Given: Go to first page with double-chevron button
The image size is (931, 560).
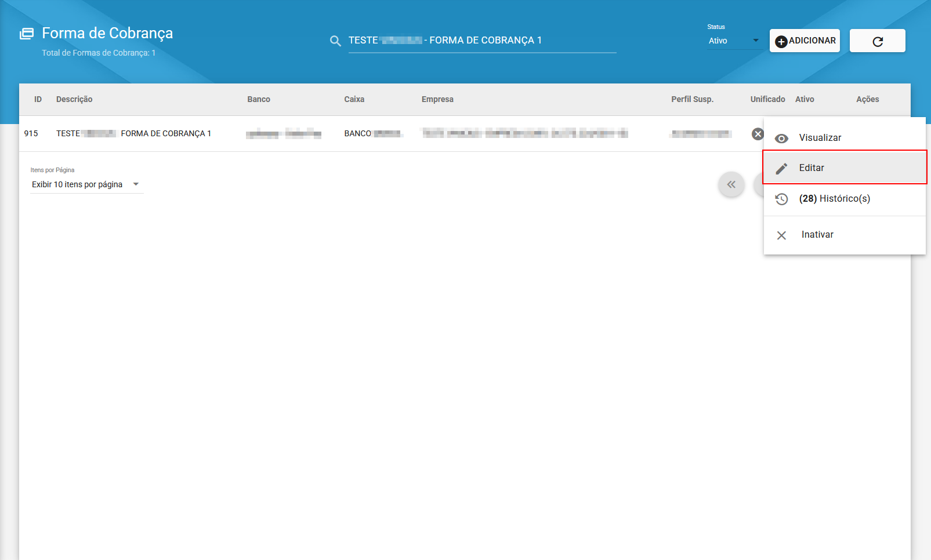Looking at the screenshot, I should pyautogui.click(x=731, y=185).
